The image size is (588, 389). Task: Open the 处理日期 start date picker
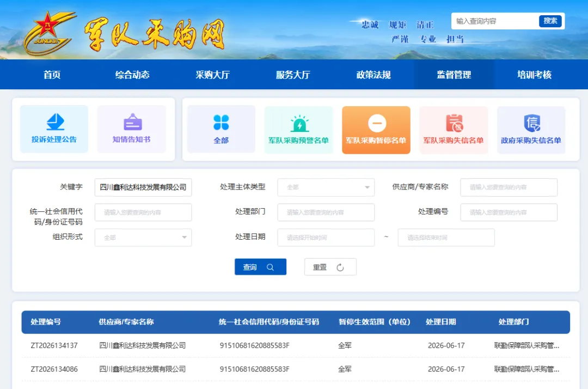tap(326, 238)
